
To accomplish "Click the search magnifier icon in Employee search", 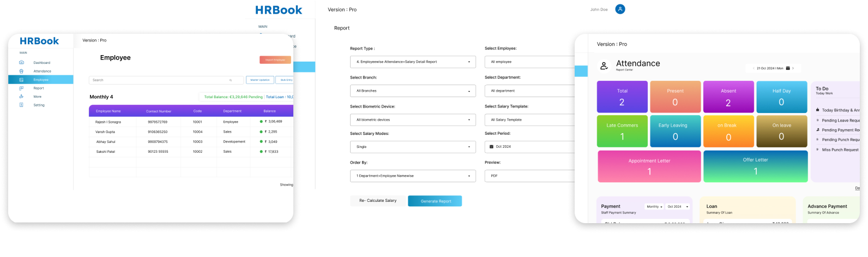I will tap(231, 80).
